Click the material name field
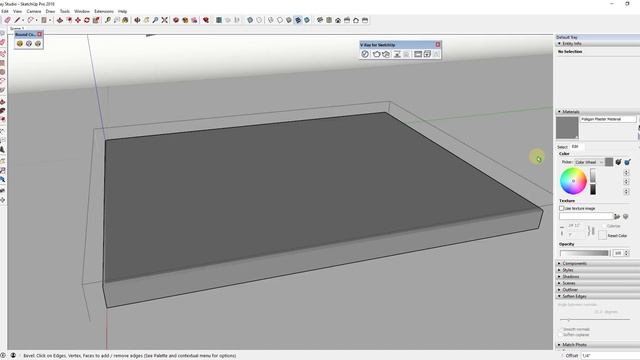The height and width of the screenshot is (360, 640). coord(608,119)
